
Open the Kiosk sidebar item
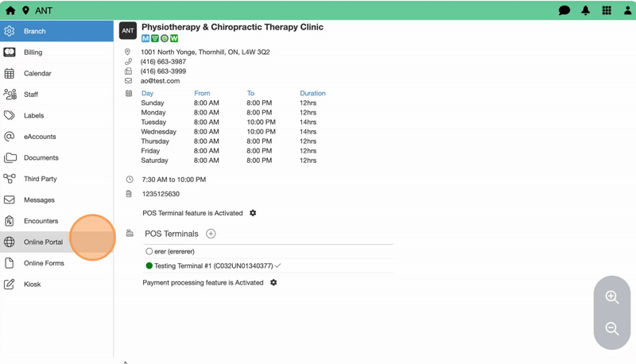tap(32, 285)
